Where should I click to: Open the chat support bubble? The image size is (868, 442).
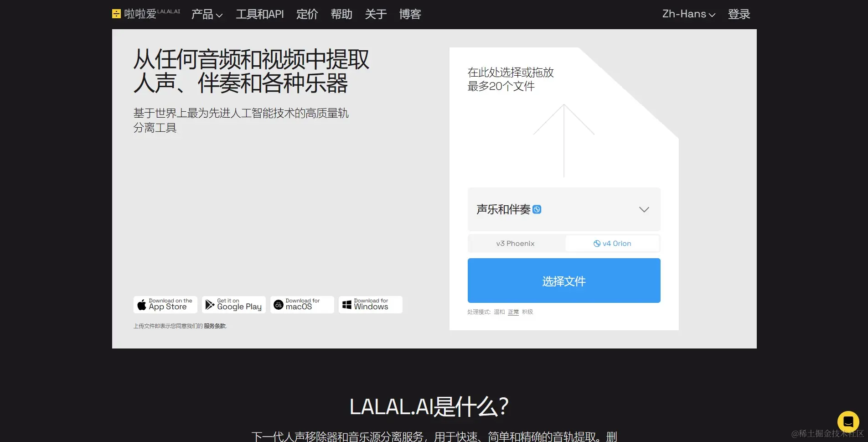click(849, 421)
